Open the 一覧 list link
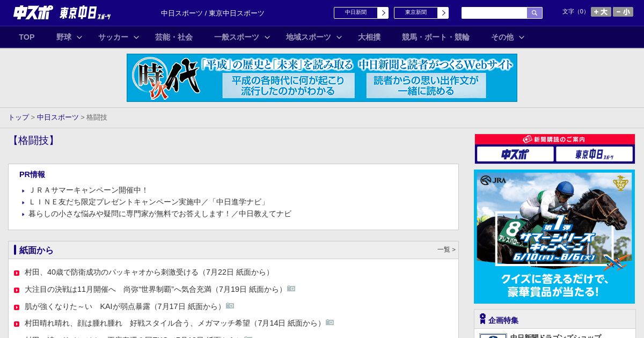Image resolution: width=644 pixels, height=338 pixels. (x=446, y=249)
